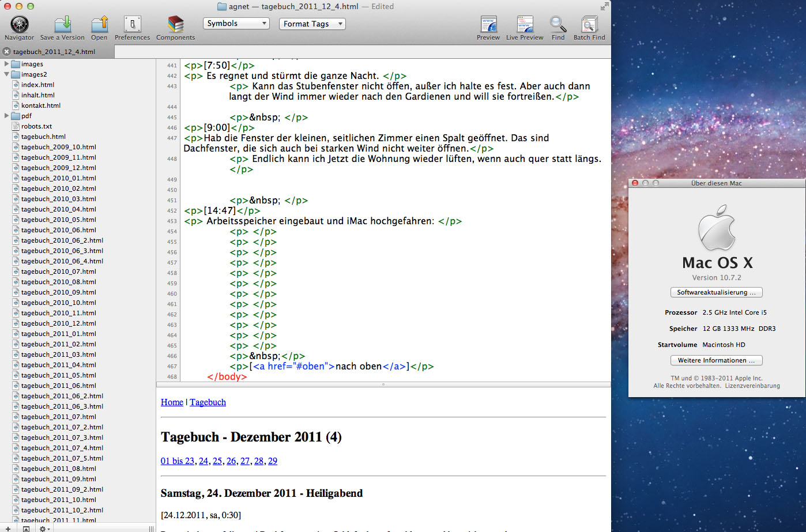
Task: Click Weitere Informationen button in Über diesen Mac
Action: [x=717, y=360]
